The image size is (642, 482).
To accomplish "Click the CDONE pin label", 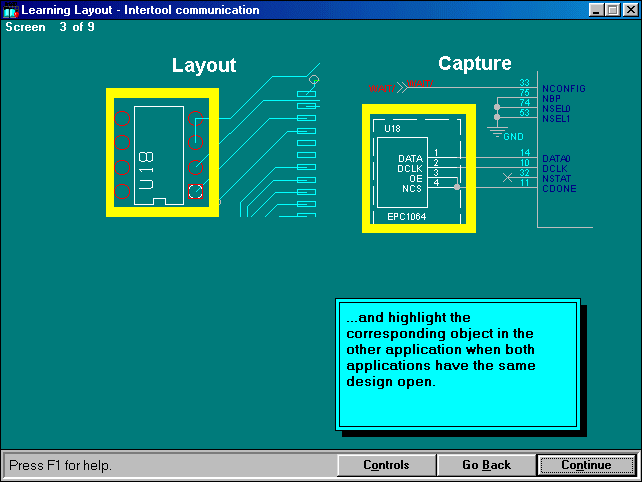I will (x=558, y=188).
